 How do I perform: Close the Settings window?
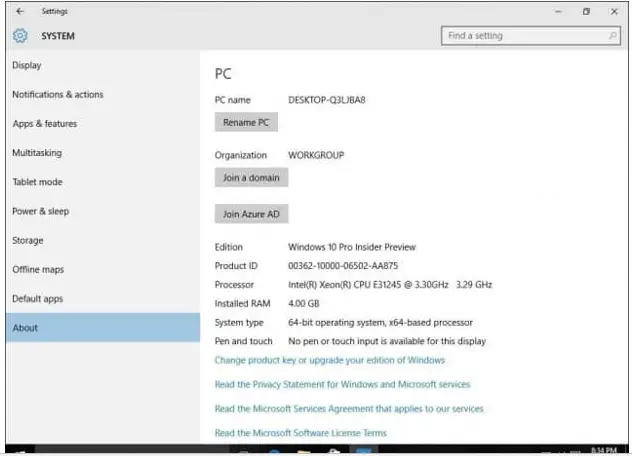click(x=614, y=11)
